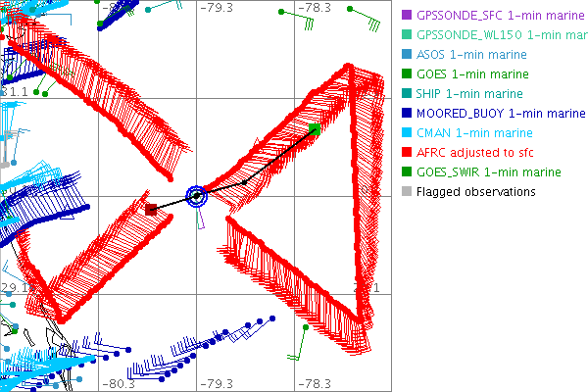This screenshot has height=392, width=588.
Task: Select the green square track marker
Action: click(315, 129)
